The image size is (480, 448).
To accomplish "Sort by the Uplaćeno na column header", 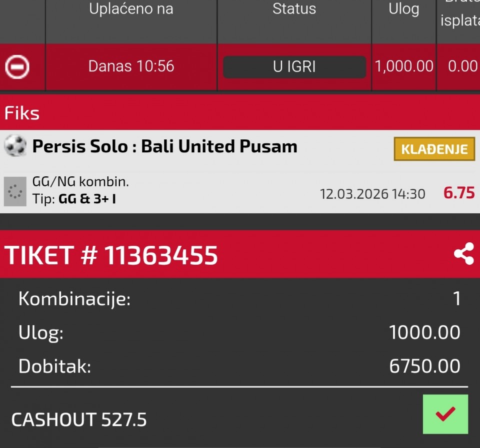I will (131, 10).
